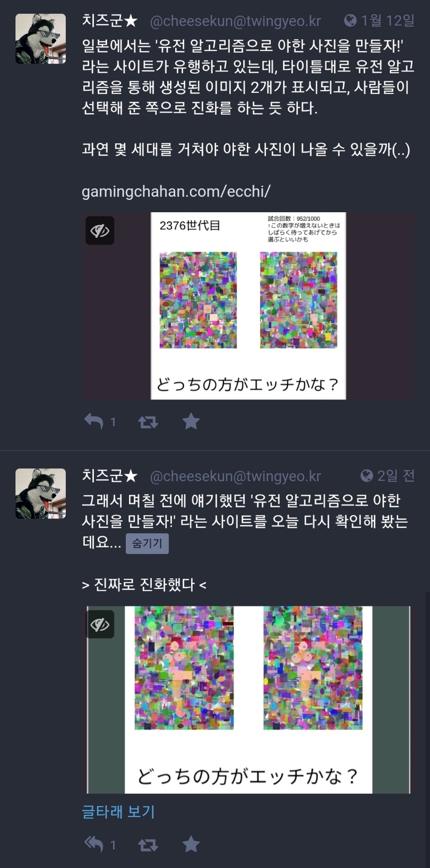Open the second post's 2일 전 timestamp
430x868 pixels.
point(396,475)
